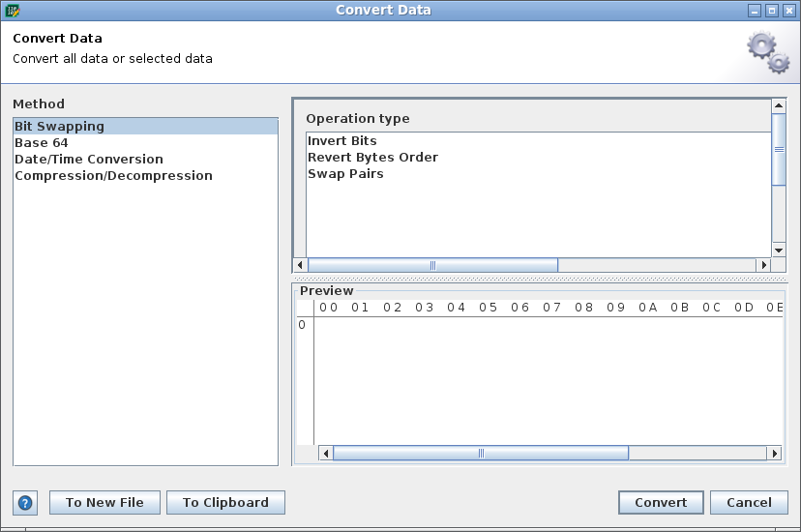Click the 07 column header in Preview

point(551,308)
